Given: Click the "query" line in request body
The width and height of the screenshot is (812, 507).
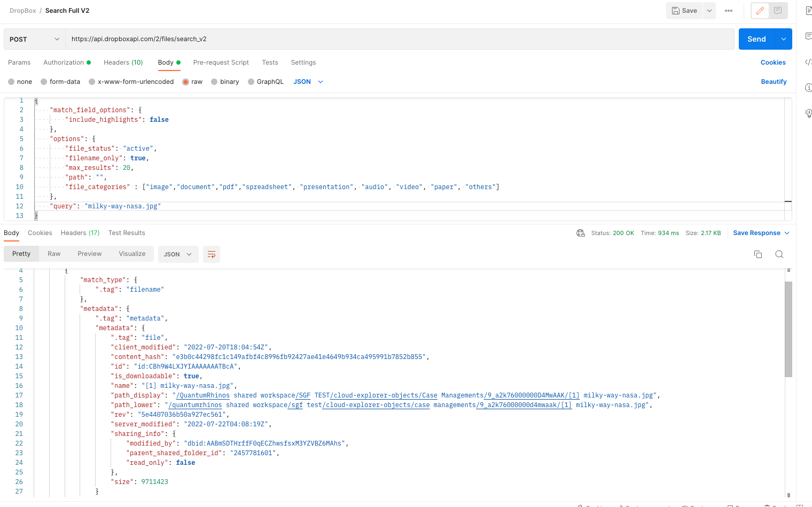Looking at the screenshot, I should coord(105,206).
